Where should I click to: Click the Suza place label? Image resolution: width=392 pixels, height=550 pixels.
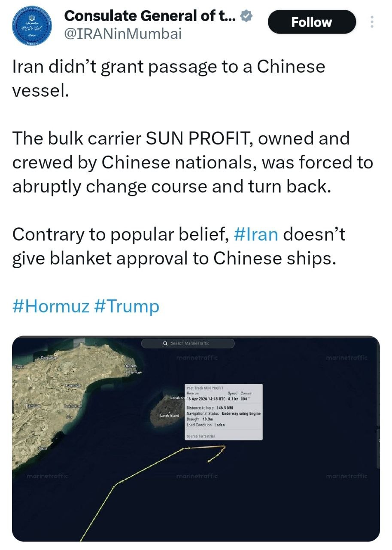click(43, 448)
